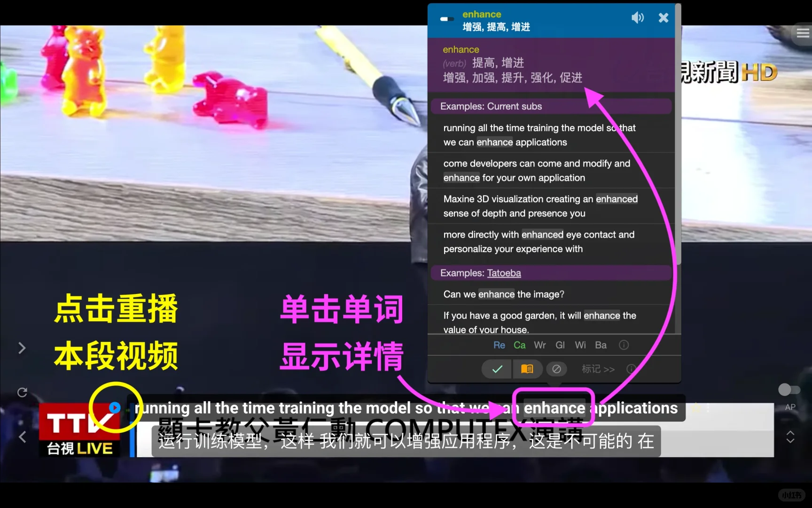Open the hamburger menu at the video corner

tap(803, 33)
